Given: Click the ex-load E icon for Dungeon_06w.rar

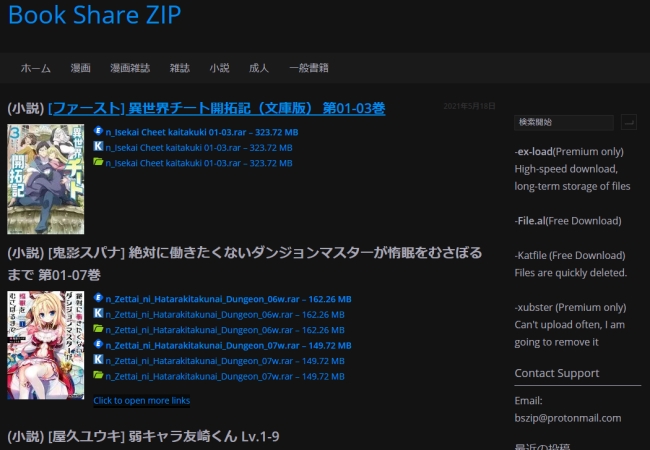Looking at the screenshot, I should [x=98, y=298].
